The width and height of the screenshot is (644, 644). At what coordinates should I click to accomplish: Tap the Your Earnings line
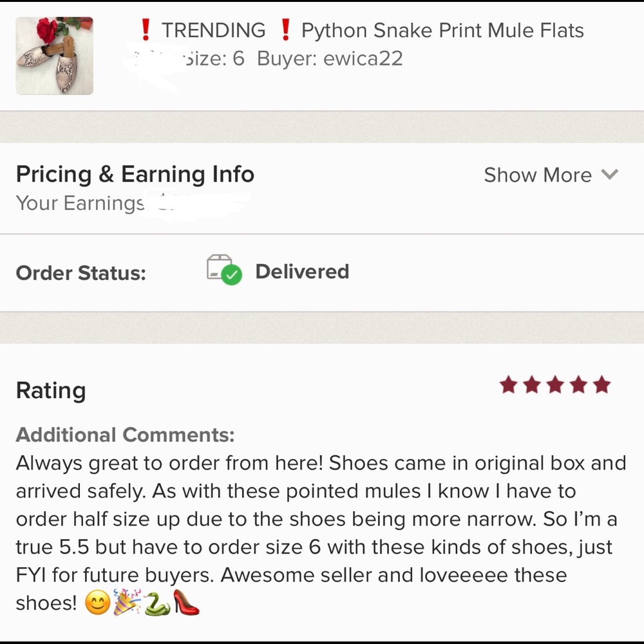click(x=80, y=204)
